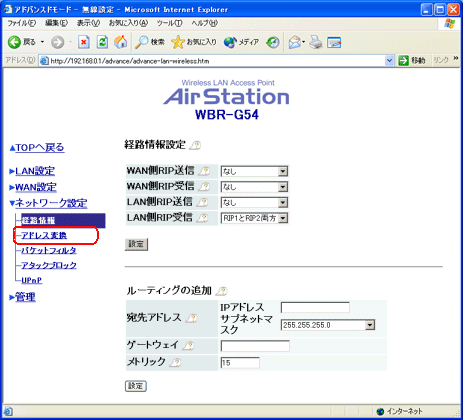Open WAN側RIP受信 dropdown
This screenshot has height=420, width=463.
(254, 187)
